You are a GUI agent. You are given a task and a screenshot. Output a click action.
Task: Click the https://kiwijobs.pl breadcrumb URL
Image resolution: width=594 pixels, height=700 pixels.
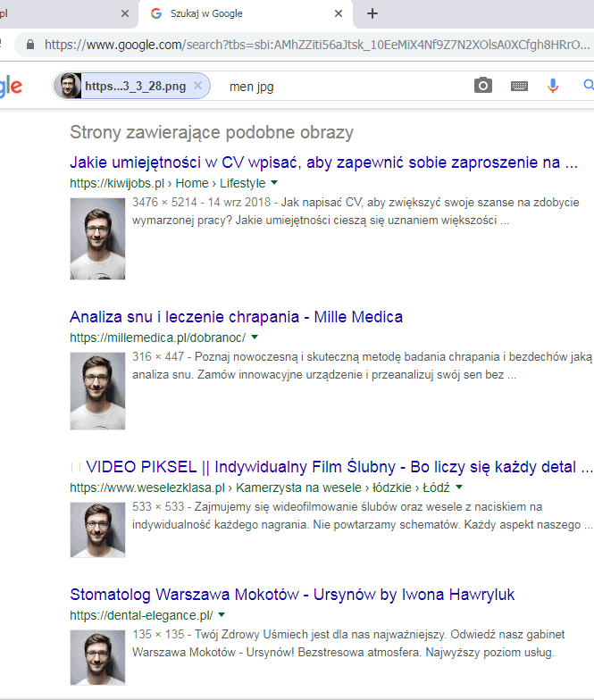point(117,184)
